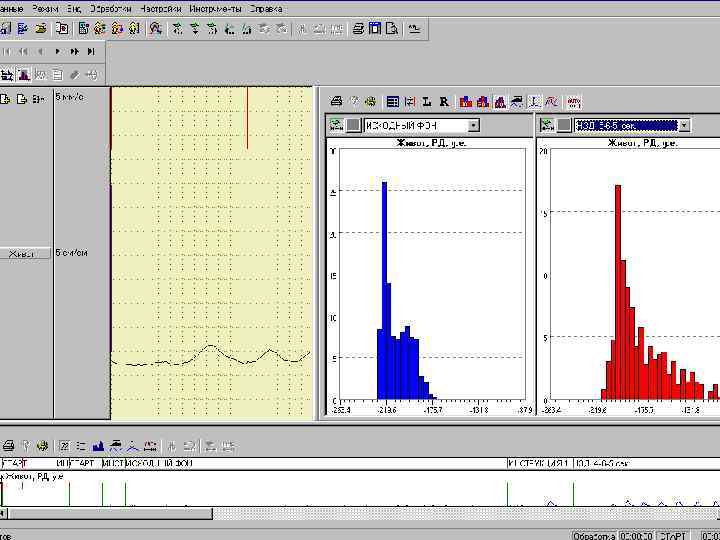Viewport: 720px width, 540px height.
Task: Click the L channel icon
Action: (427, 101)
